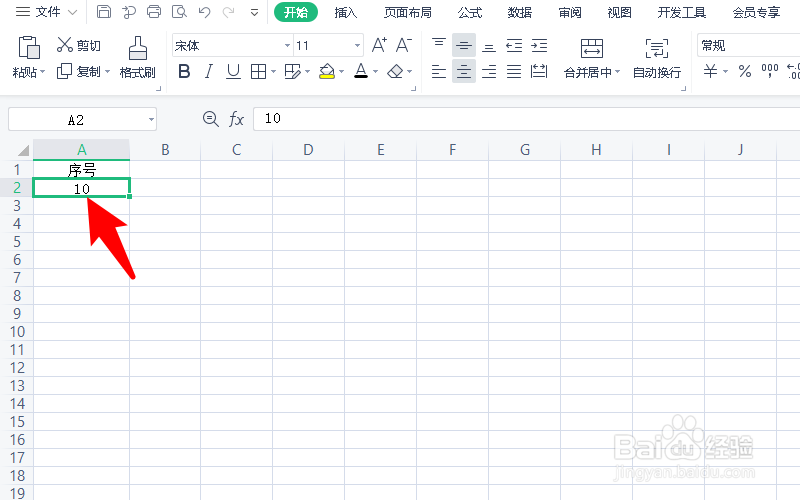Click the Clear eraser icon

pyautogui.click(x=395, y=71)
